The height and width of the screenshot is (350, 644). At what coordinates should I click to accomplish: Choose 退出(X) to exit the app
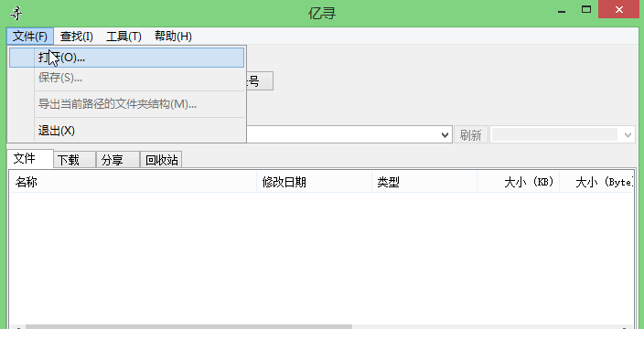coord(126,131)
